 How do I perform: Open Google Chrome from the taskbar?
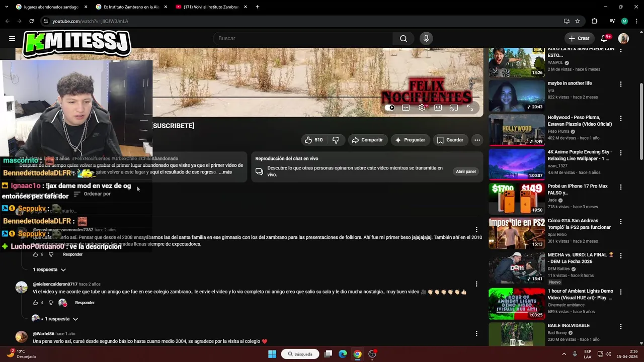pyautogui.click(x=357, y=354)
